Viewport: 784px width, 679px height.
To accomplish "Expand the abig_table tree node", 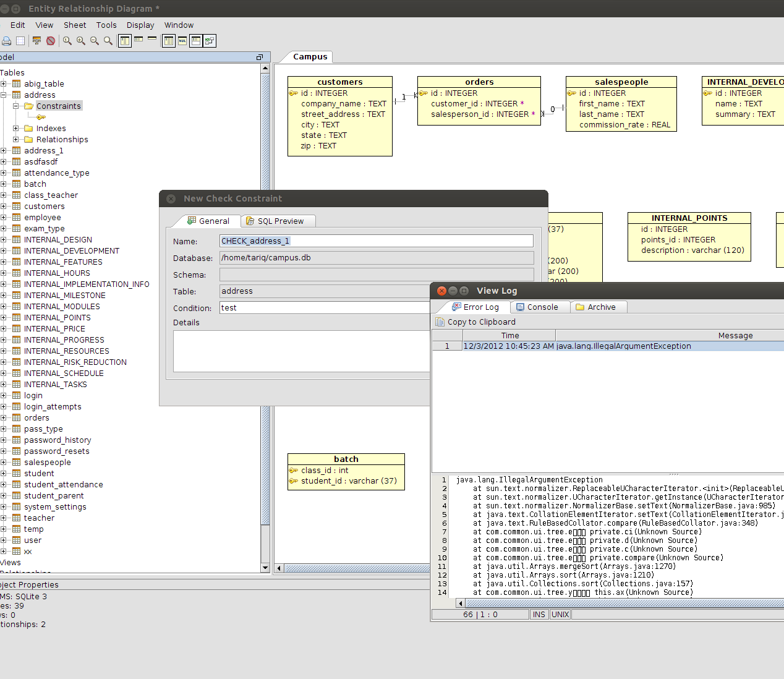I will pos(4,84).
